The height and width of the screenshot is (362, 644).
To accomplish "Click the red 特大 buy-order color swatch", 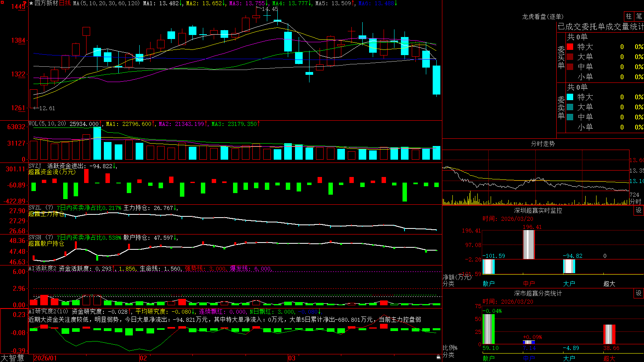I will tap(570, 47).
